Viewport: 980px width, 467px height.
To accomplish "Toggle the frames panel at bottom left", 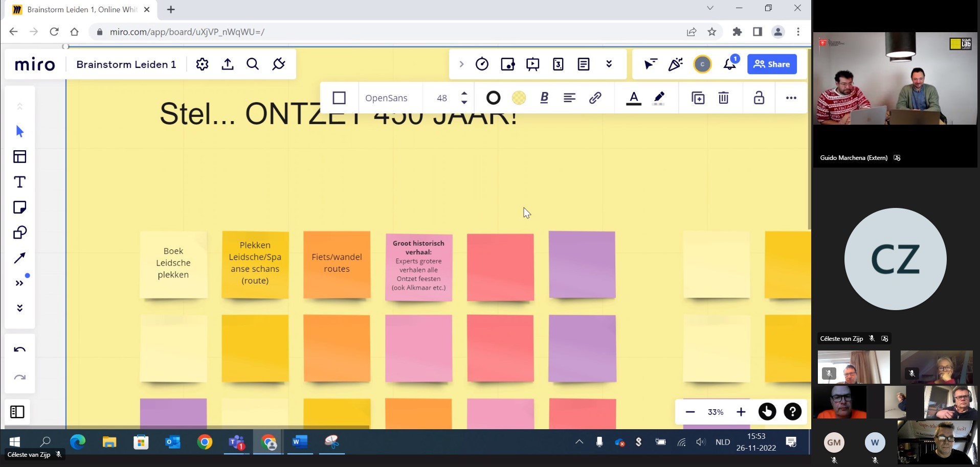I will [x=17, y=412].
